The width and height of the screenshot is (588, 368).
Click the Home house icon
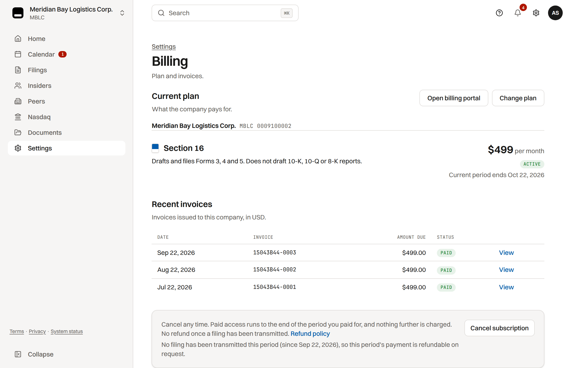click(18, 39)
